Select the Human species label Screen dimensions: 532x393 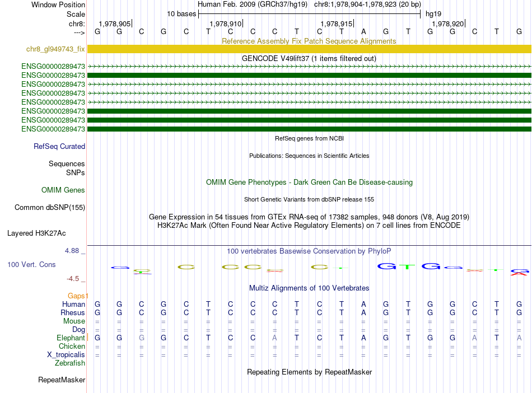(x=73, y=304)
